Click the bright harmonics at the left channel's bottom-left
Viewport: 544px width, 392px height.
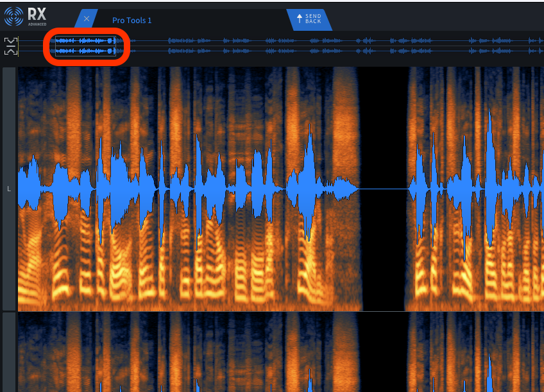(38, 282)
